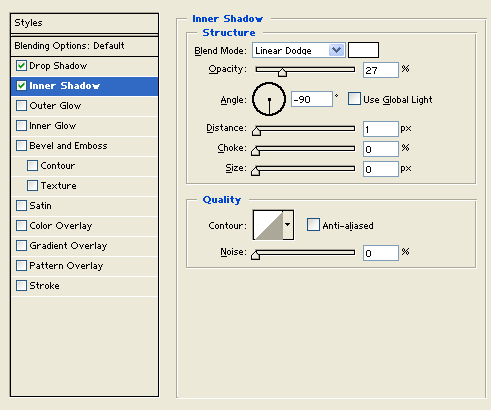This screenshot has height=410, width=491.
Task: Click the angle dial control
Action: pos(269,99)
